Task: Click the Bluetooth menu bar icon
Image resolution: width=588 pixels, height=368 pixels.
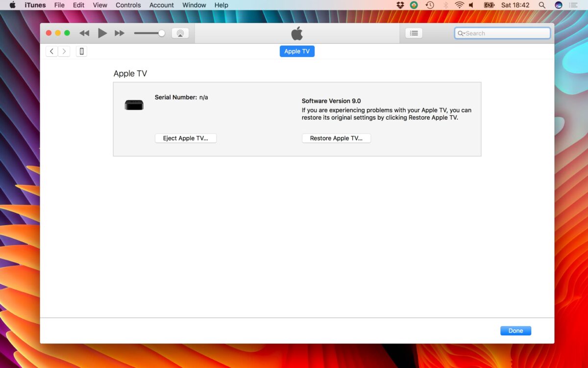Action: pyautogui.click(x=445, y=5)
